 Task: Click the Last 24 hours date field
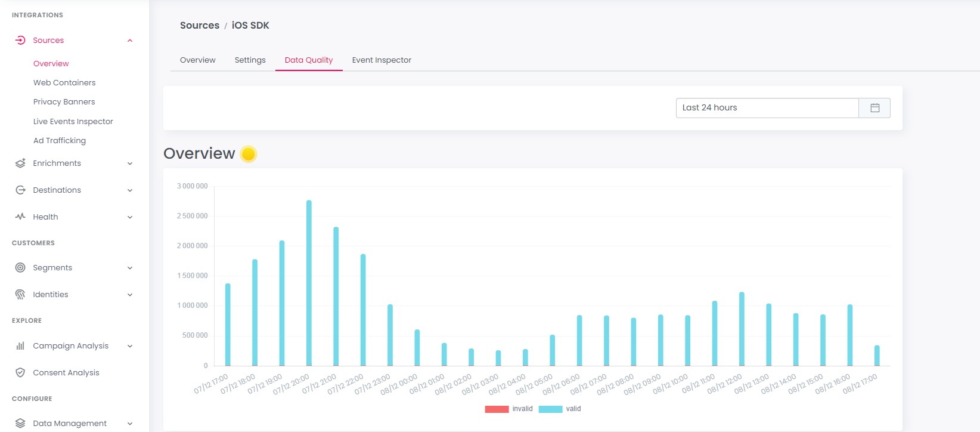pyautogui.click(x=767, y=108)
